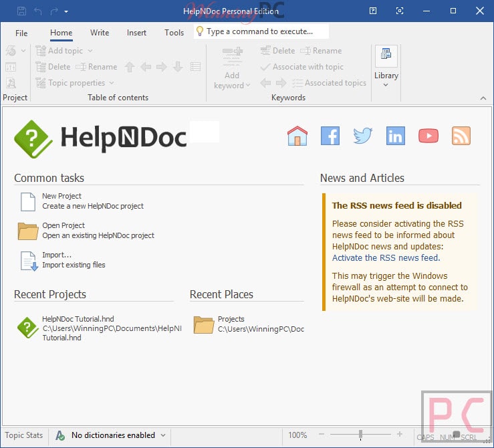Image resolution: width=494 pixels, height=448 pixels.
Task: Click the Save icon in the title bar
Action: click(21, 11)
